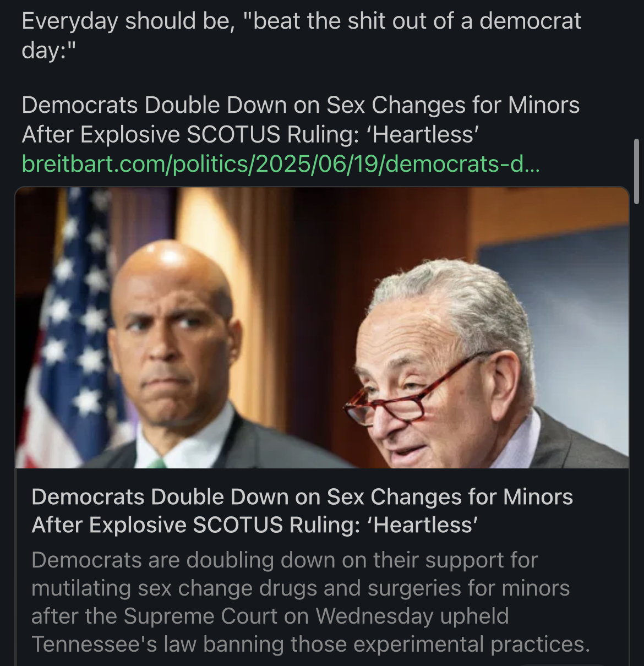Click the "day:" line of the post

[x=48, y=50]
